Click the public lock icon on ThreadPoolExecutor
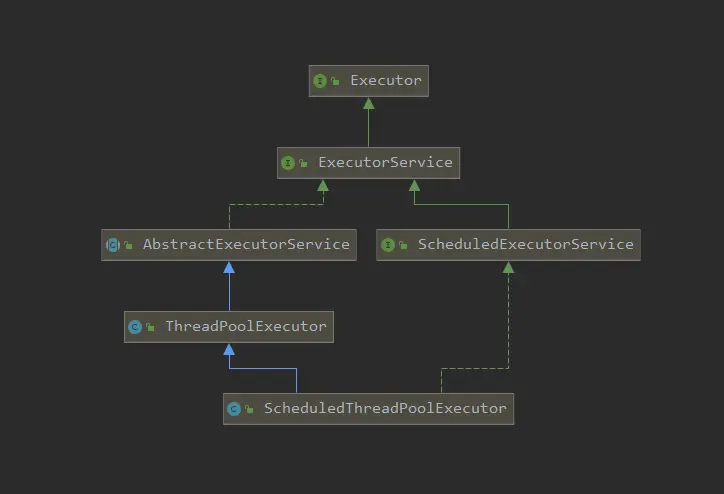The height and width of the screenshot is (494, 724). [x=151, y=327]
